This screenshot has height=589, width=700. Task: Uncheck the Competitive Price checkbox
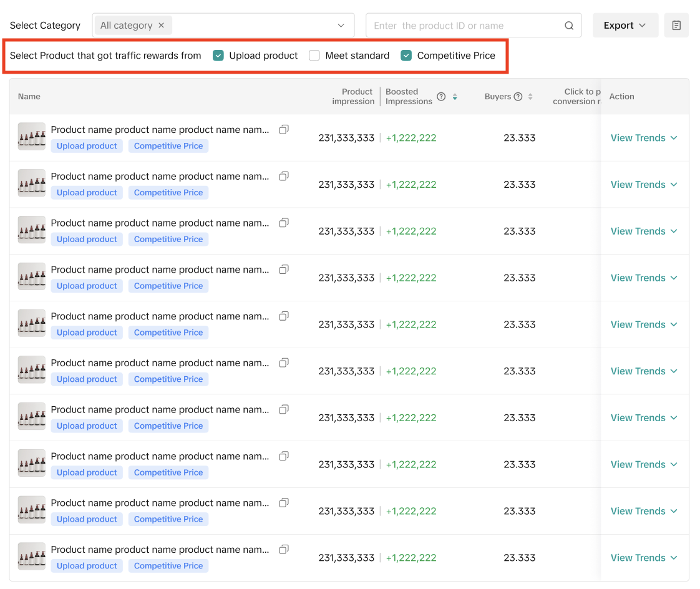tap(406, 56)
